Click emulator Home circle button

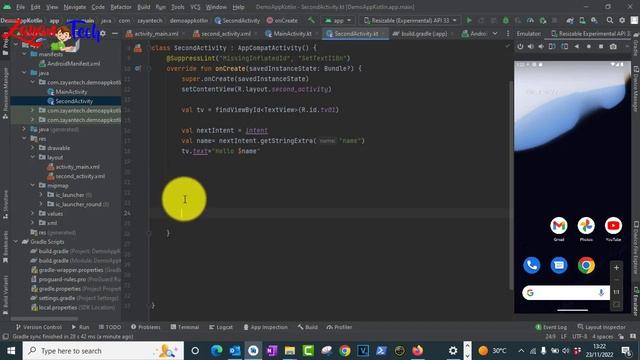(x=589, y=47)
